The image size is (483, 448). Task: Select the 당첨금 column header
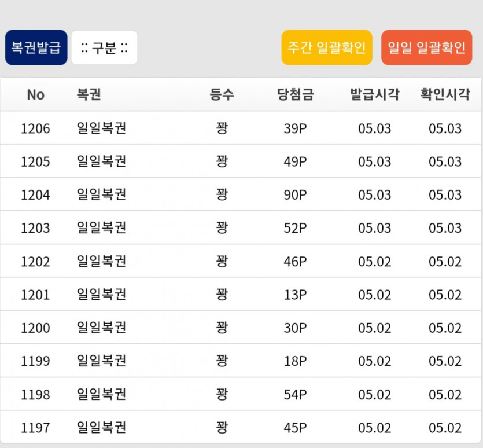[x=295, y=94]
